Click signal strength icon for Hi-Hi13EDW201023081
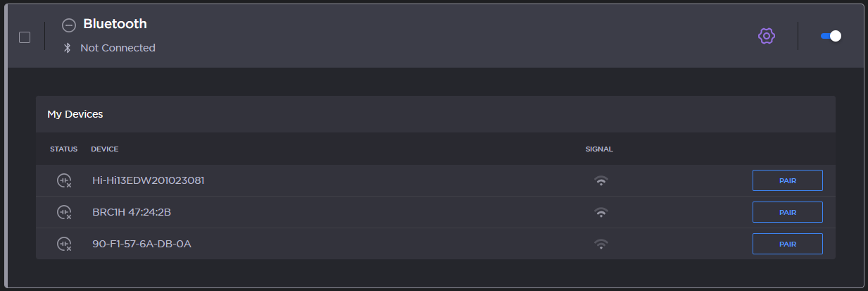Image resolution: width=868 pixels, height=291 pixels. tap(600, 180)
